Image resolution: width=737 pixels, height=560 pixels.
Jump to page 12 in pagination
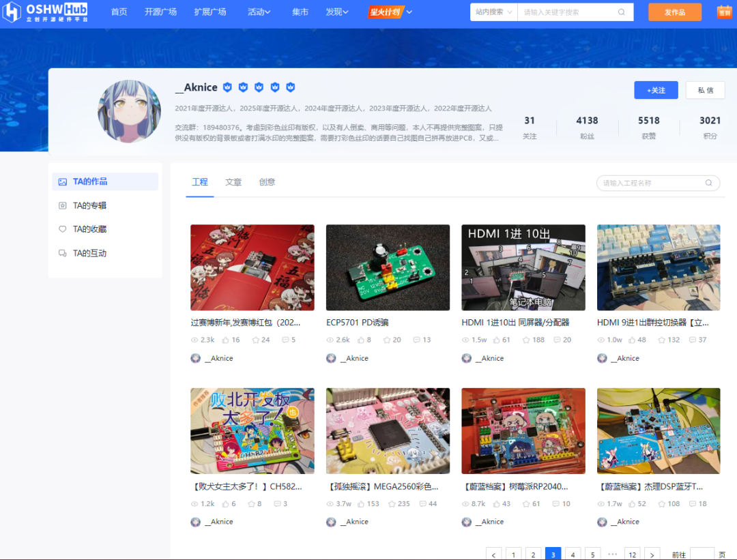(x=633, y=555)
